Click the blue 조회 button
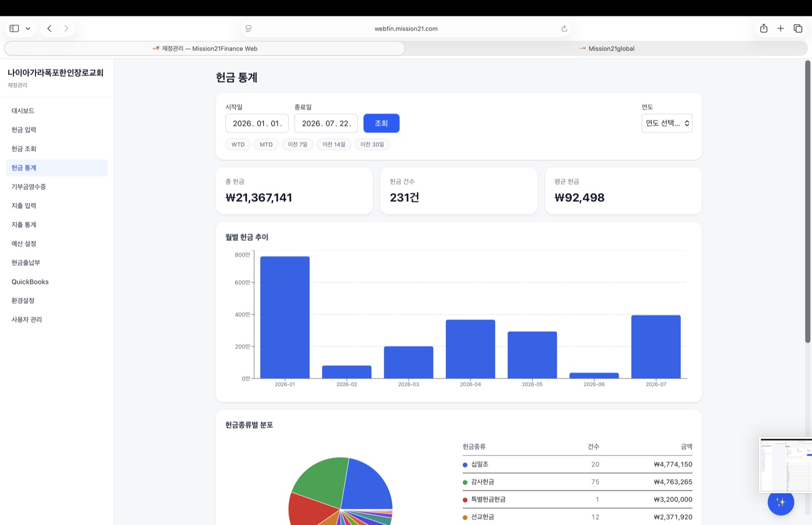The width and height of the screenshot is (812, 525). coord(381,123)
